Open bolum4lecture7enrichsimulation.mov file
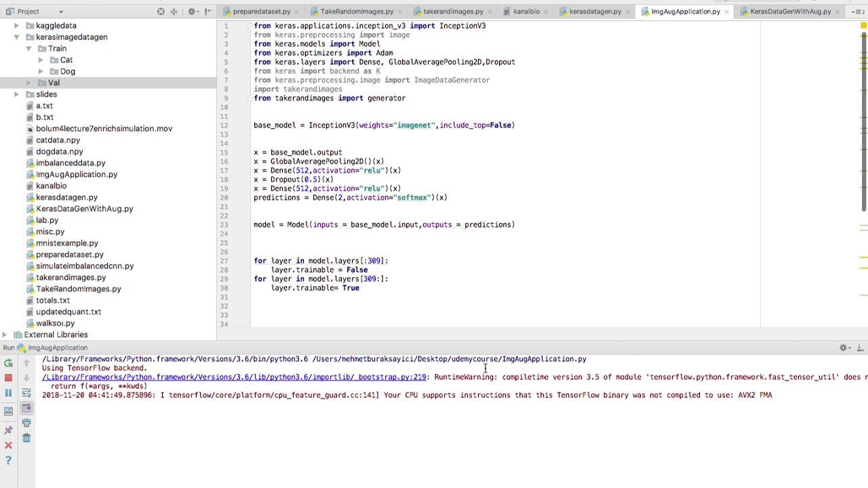868x488 pixels. [x=104, y=129]
